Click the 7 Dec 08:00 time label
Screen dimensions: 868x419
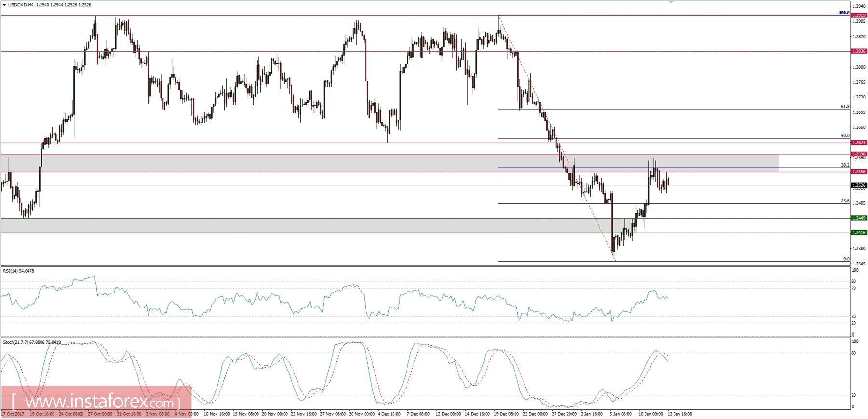click(x=418, y=414)
